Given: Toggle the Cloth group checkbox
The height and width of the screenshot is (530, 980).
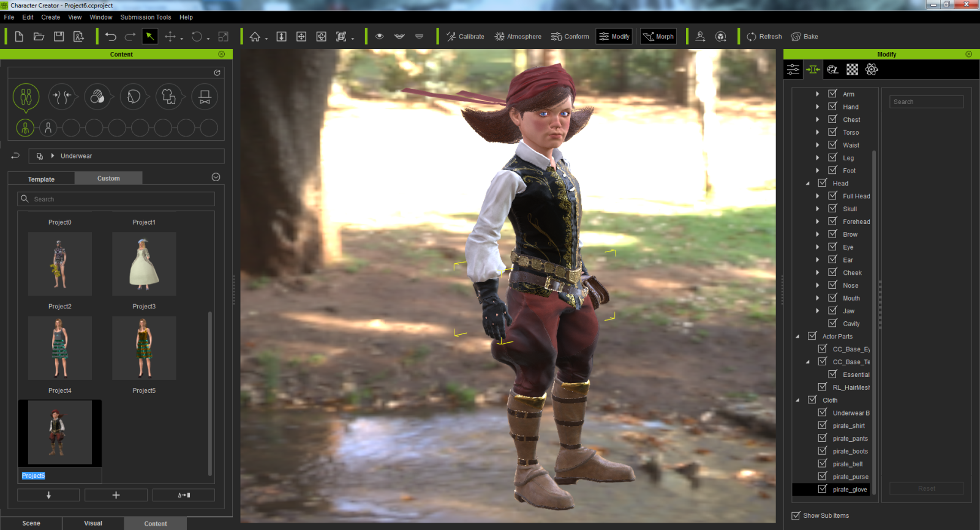Looking at the screenshot, I should coord(812,400).
